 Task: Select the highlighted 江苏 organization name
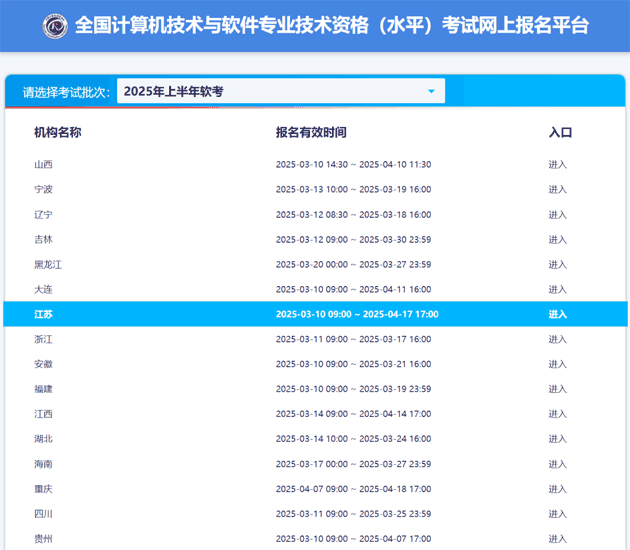click(x=43, y=314)
